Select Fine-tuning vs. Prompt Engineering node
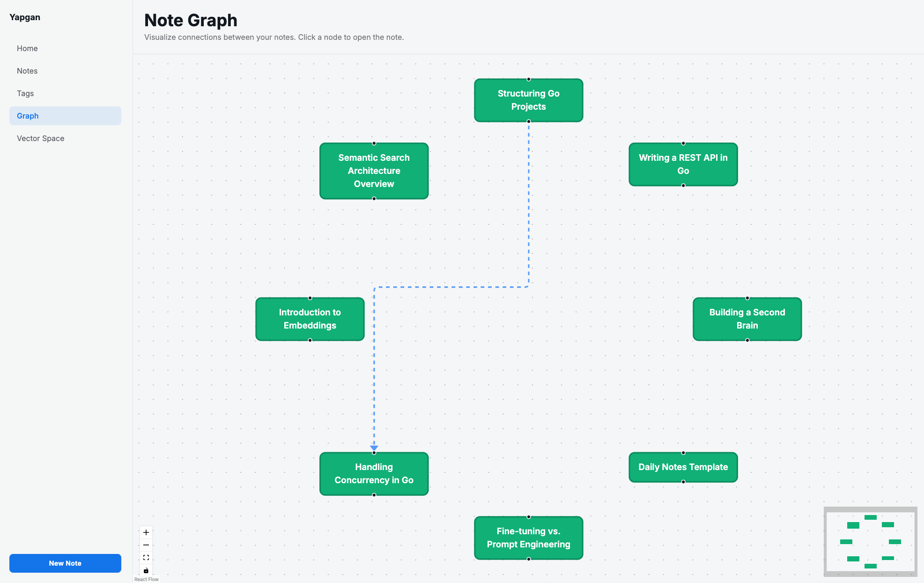 click(x=528, y=538)
